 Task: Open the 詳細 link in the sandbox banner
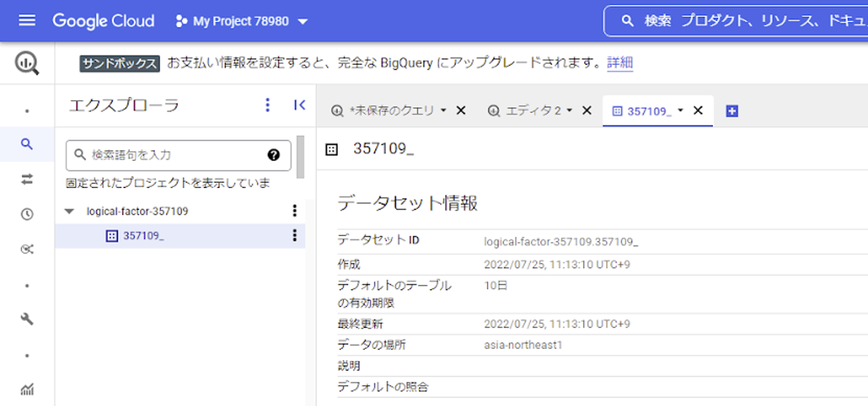(x=620, y=64)
